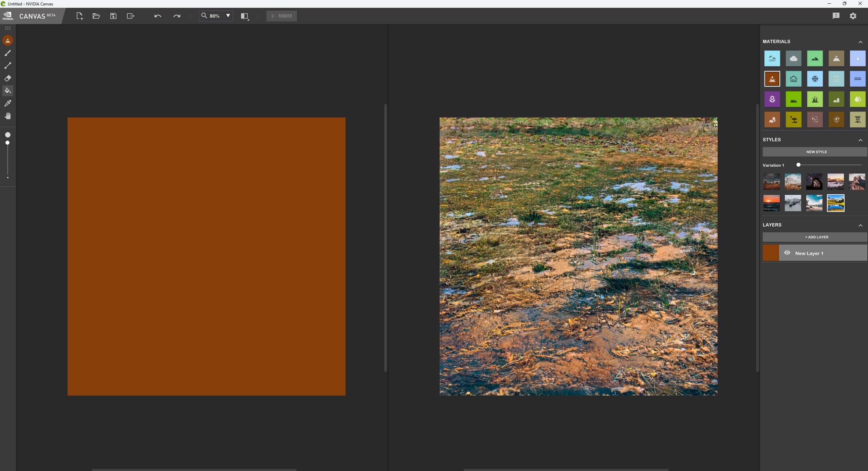The image size is (868, 471).
Task: Collapse the Layers panel
Action: (x=861, y=225)
